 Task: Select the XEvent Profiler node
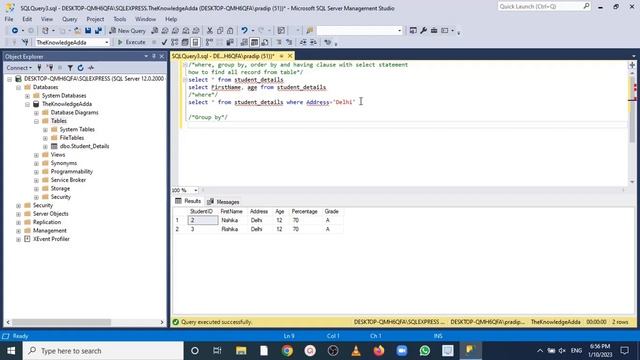point(51,239)
